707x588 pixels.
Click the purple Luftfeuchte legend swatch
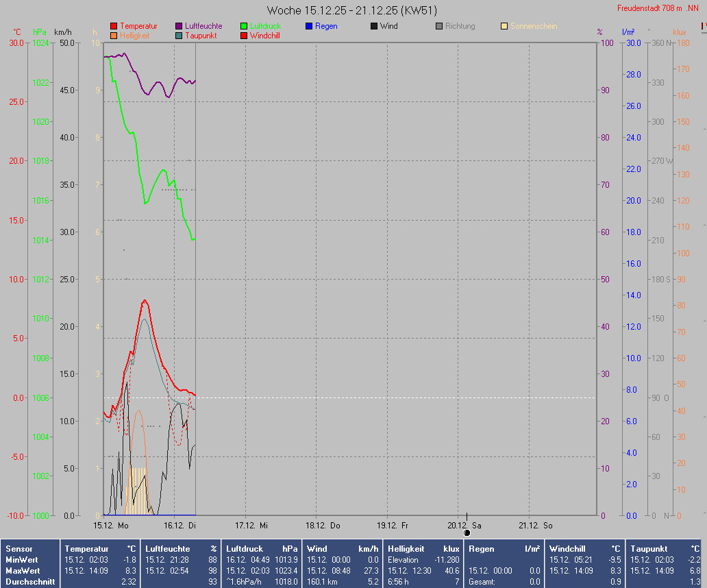point(179,26)
